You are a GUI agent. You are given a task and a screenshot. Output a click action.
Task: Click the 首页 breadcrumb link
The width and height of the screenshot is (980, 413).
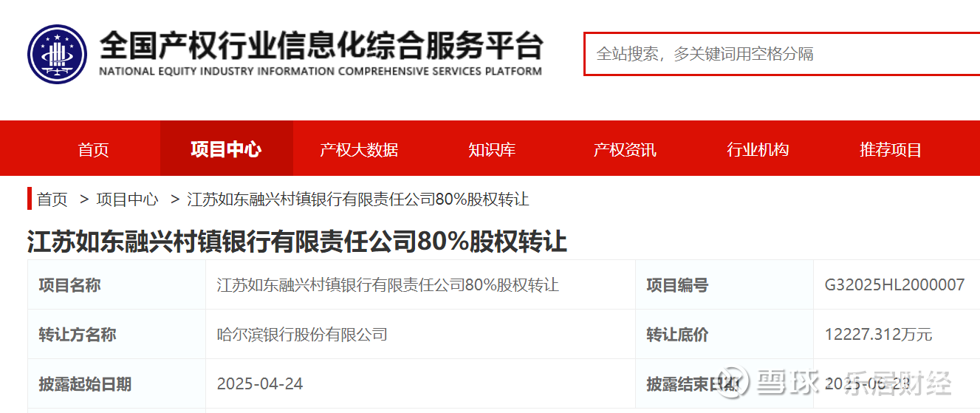pyautogui.click(x=52, y=199)
